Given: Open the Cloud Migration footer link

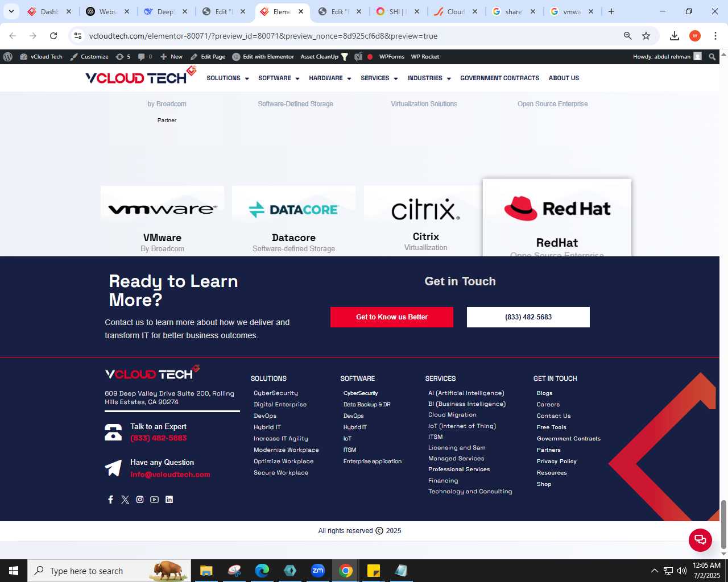Looking at the screenshot, I should 452,415.
